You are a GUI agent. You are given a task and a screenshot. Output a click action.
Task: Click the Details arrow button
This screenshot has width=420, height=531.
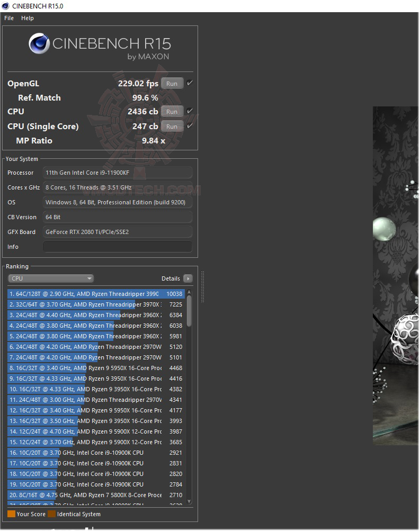click(188, 278)
